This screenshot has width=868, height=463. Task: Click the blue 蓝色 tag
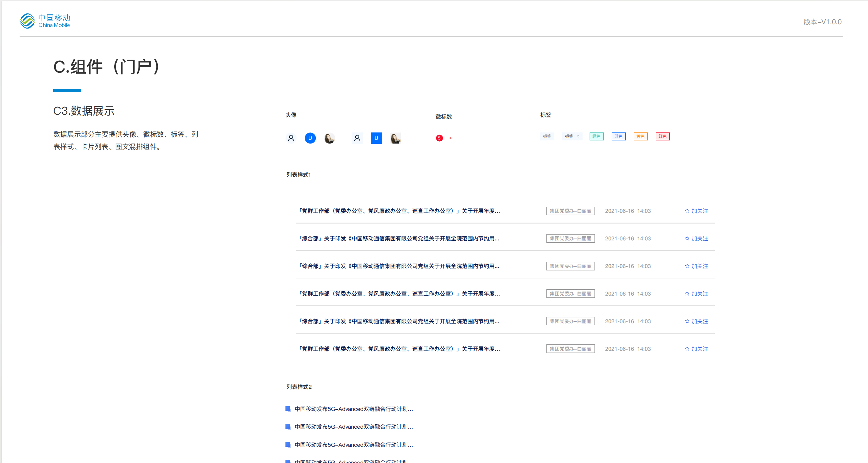618,136
